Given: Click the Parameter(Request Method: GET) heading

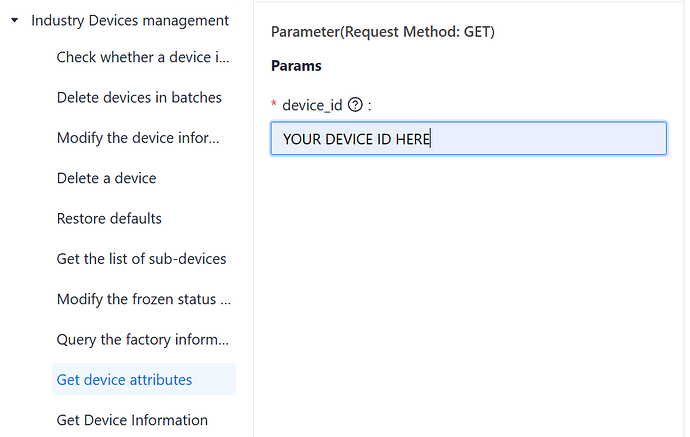Looking at the screenshot, I should tap(383, 32).
